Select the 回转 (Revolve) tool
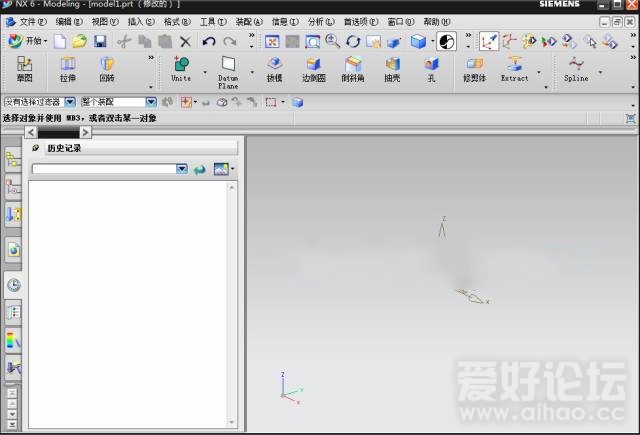640x435 pixels. [107, 68]
